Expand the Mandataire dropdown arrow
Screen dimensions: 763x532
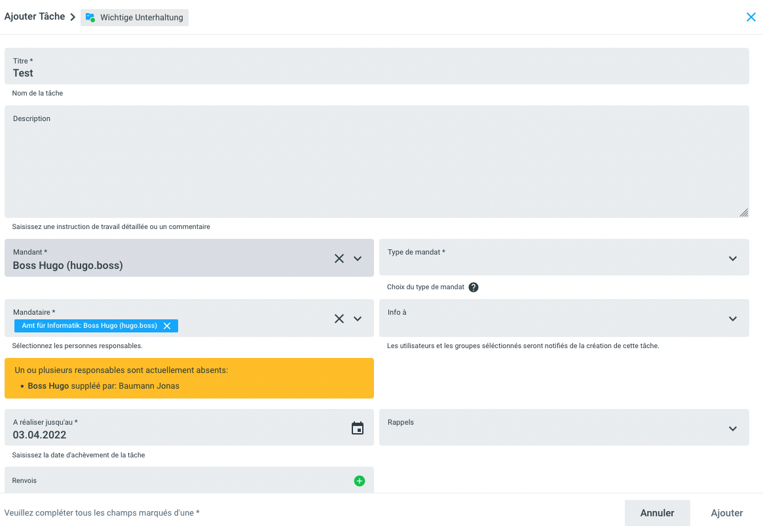tap(358, 319)
